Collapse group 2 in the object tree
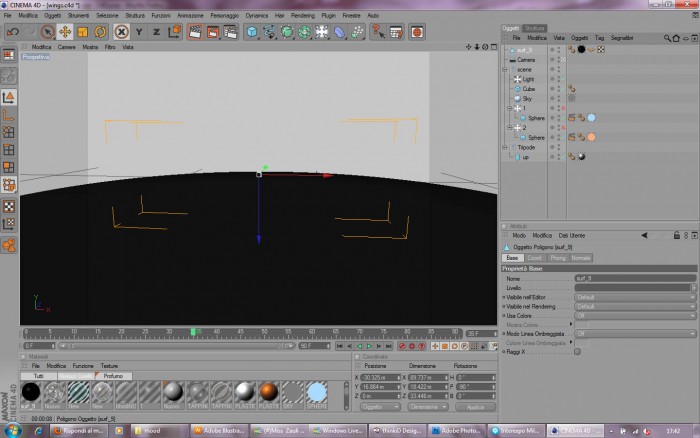 click(509, 128)
